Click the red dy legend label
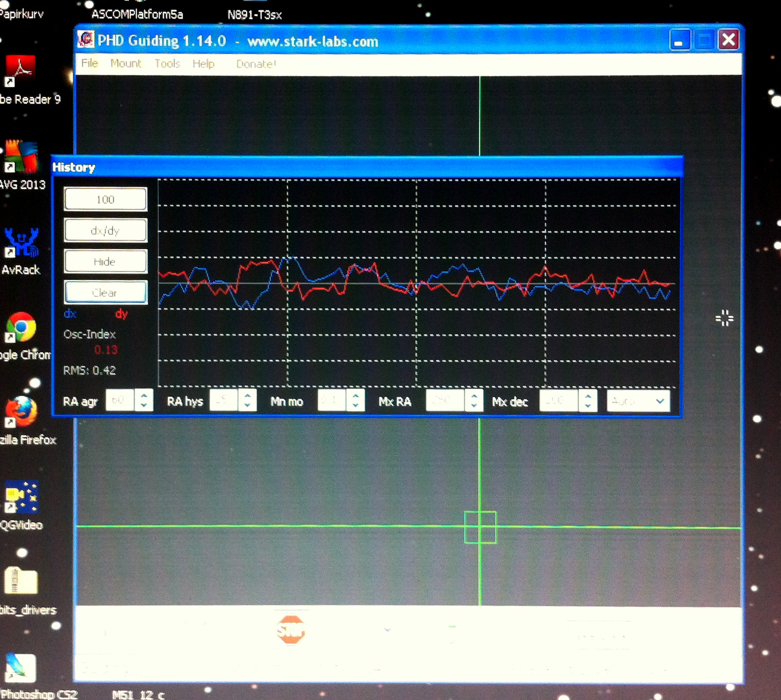 click(121, 314)
